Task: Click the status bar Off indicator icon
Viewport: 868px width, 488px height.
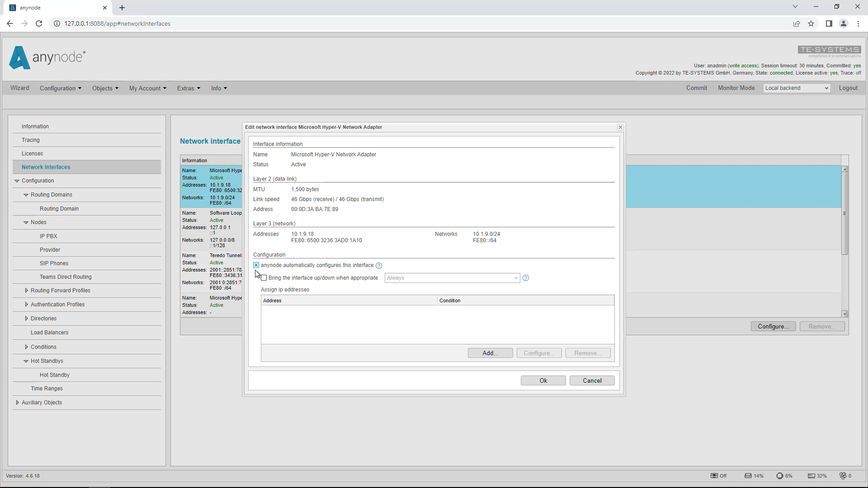Action: 714,476
